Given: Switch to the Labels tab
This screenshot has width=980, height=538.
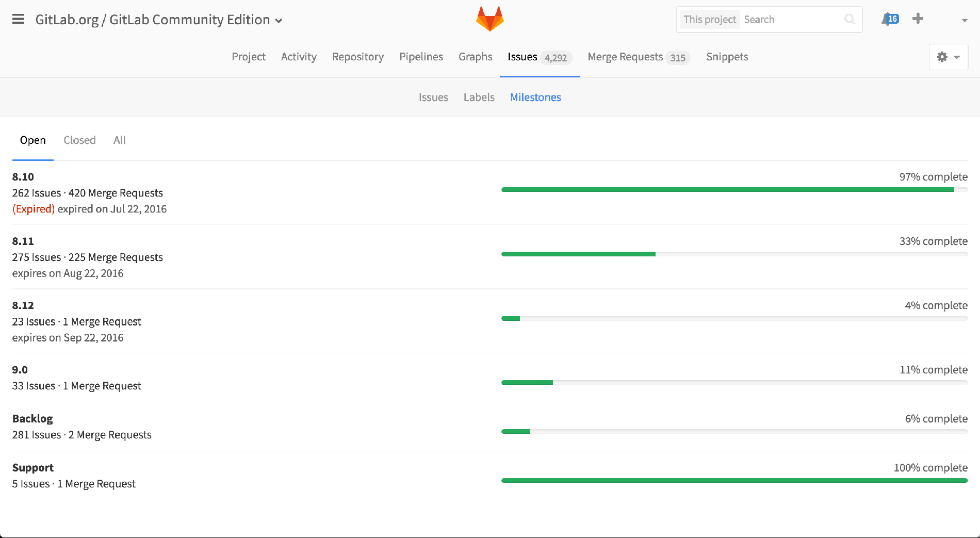Looking at the screenshot, I should (x=479, y=97).
